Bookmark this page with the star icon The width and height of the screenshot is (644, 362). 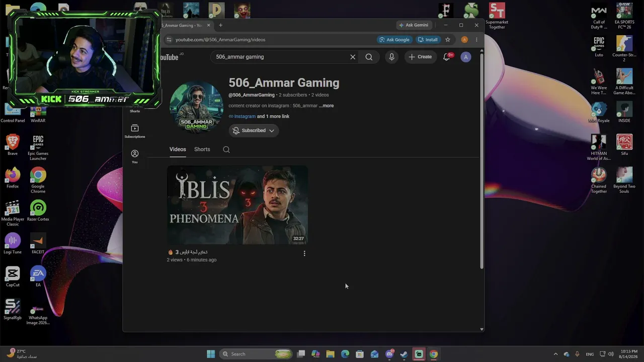pos(448,40)
